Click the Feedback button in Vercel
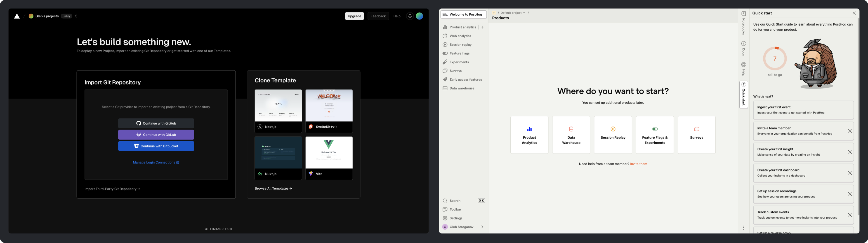Image resolution: width=868 pixels, height=243 pixels. (378, 16)
